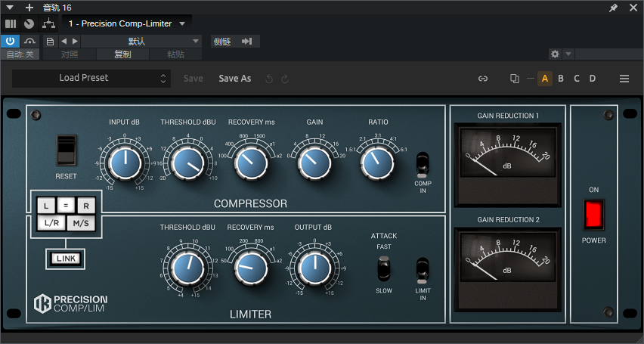Open the window menu triangle at top-left
Viewport: 644px width, 344px height.
(x=10, y=8)
